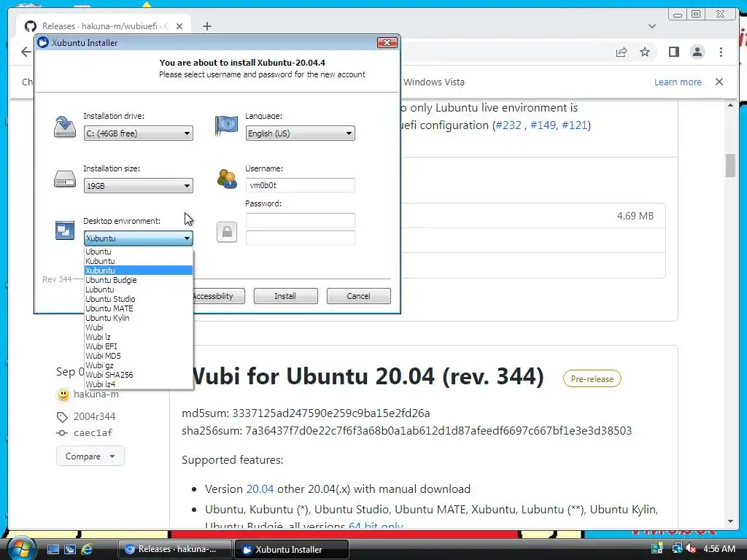Select Ubuntu Budgie in dropdown list
The width and height of the screenshot is (747, 560).
[x=138, y=280]
